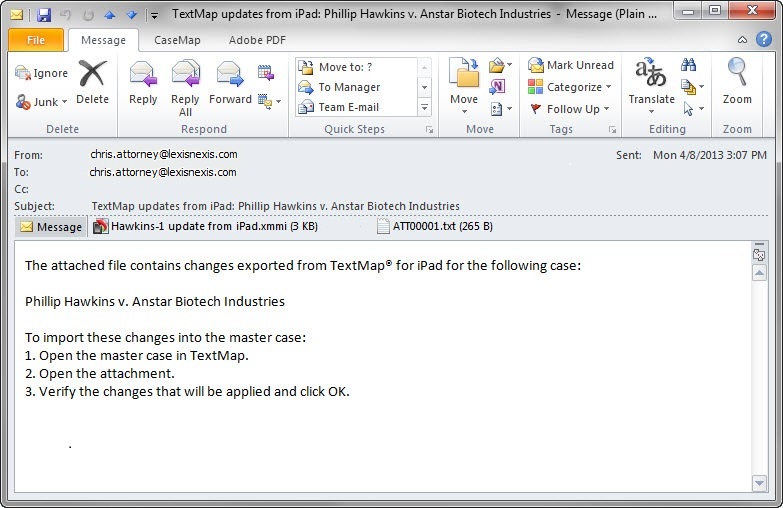Click text '1. Open the master case in TextMap.'

point(137,356)
